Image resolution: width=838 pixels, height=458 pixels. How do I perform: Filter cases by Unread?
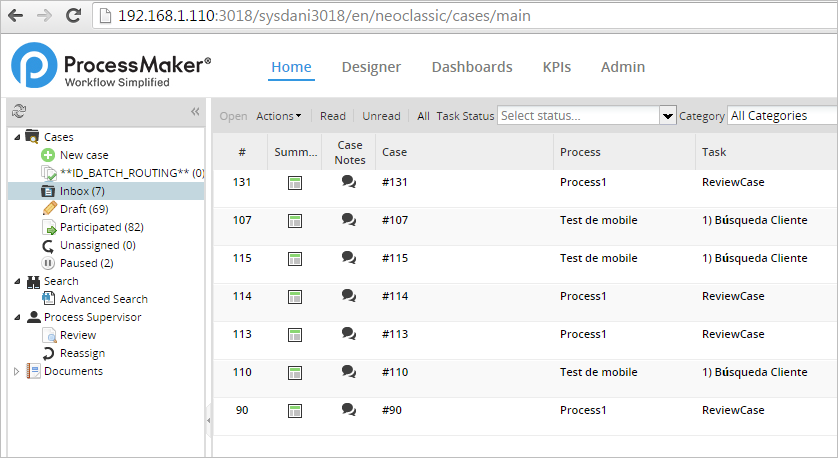click(381, 116)
